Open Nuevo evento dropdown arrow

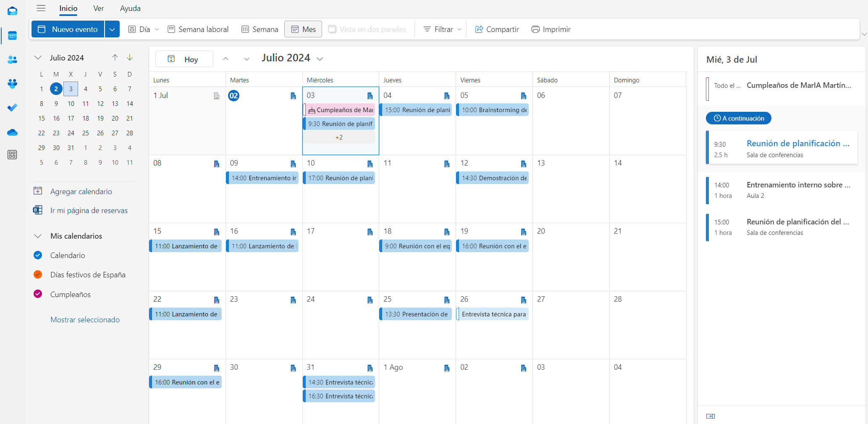[112, 29]
